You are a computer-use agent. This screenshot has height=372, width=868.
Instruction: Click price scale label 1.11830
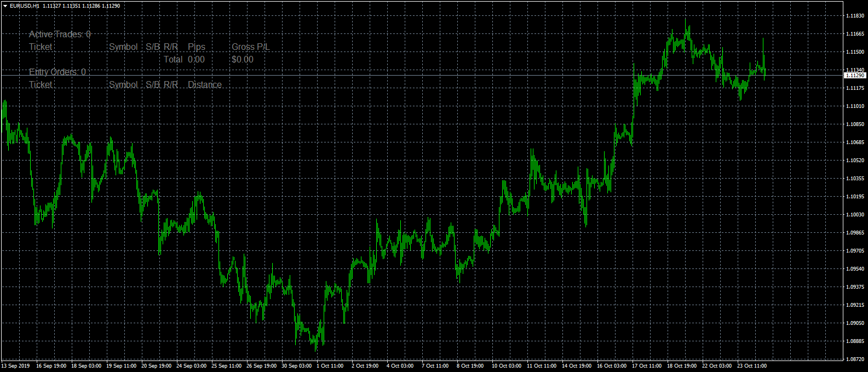click(855, 16)
